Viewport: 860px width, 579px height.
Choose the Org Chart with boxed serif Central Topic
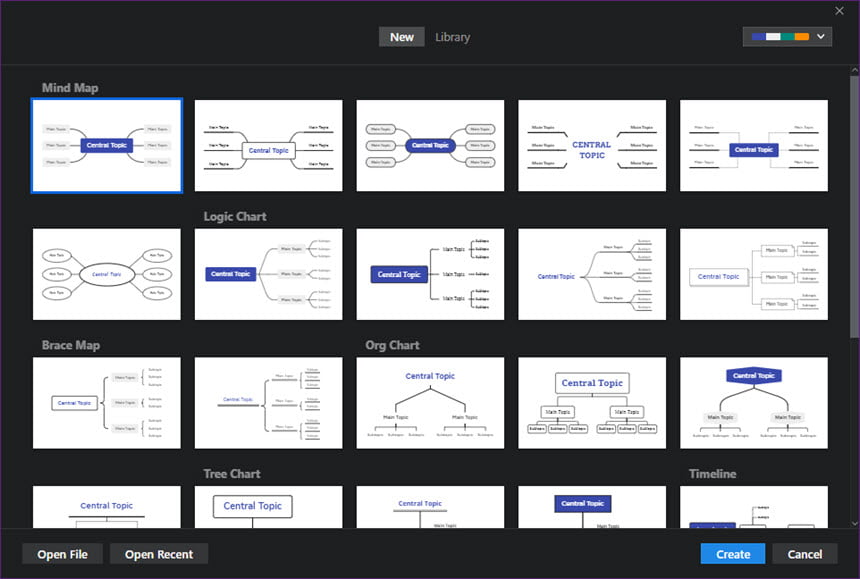[592, 403]
